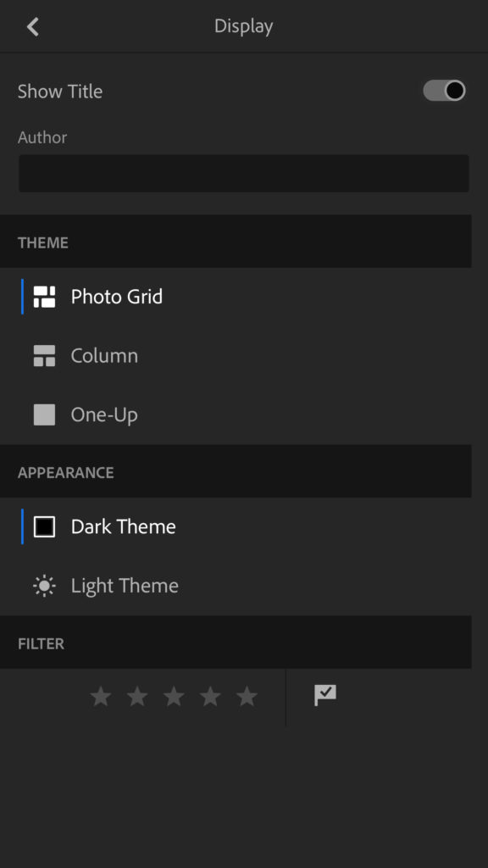Apply the Light Theme appearance

click(x=236, y=586)
